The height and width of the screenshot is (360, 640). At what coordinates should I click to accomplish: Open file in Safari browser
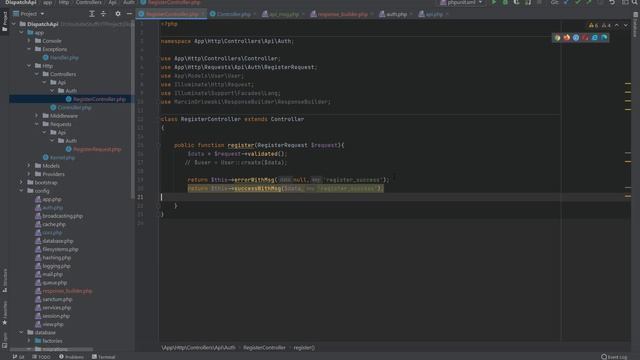tap(576, 38)
